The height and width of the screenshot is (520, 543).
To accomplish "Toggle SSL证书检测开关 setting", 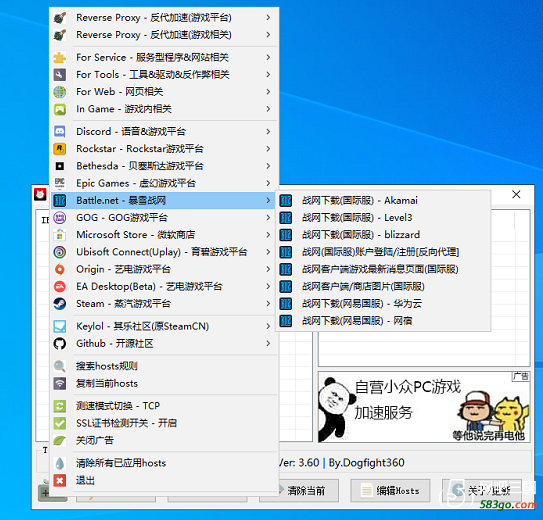I will [x=165, y=423].
